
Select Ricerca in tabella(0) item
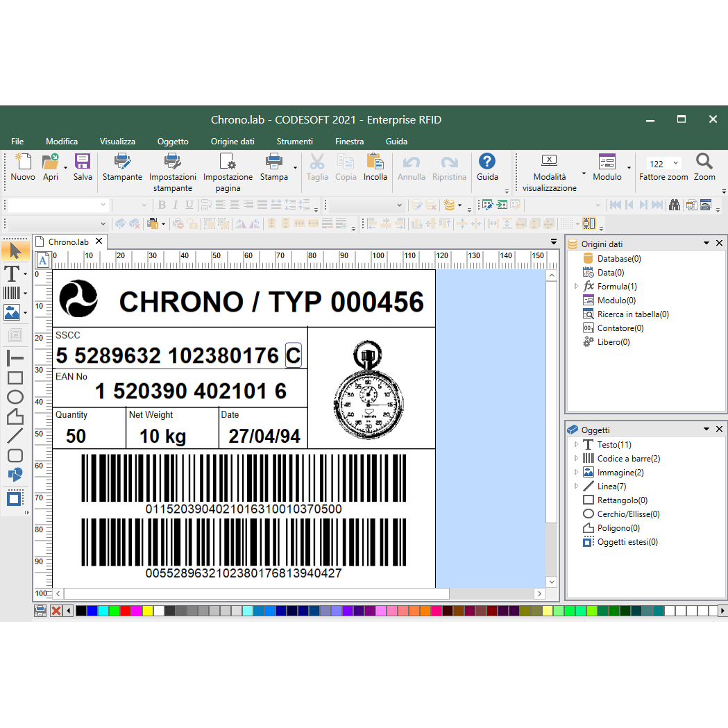[x=633, y=314]
